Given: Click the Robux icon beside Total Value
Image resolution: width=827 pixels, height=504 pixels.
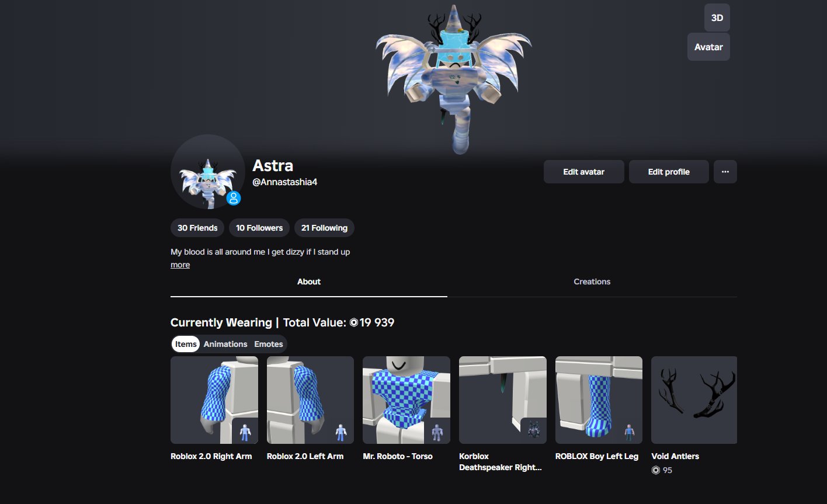Looking at the screenshot, I should 354,322.
